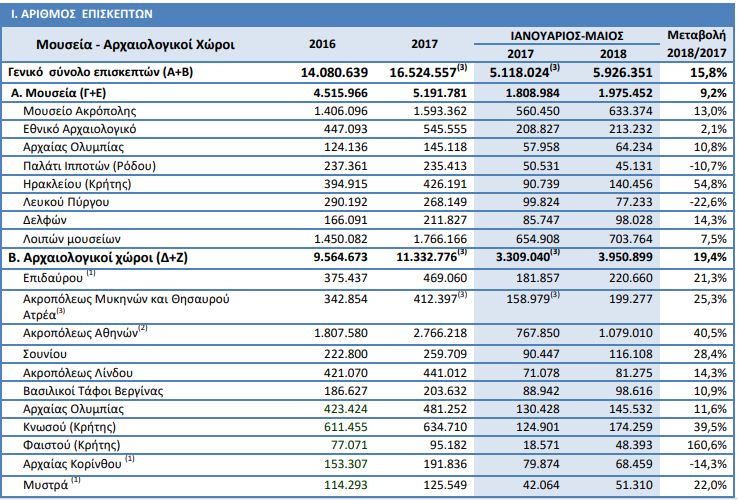Click the museums 2016 value 4.515.966
The image size is (738, 500).
tap(340, 93)
